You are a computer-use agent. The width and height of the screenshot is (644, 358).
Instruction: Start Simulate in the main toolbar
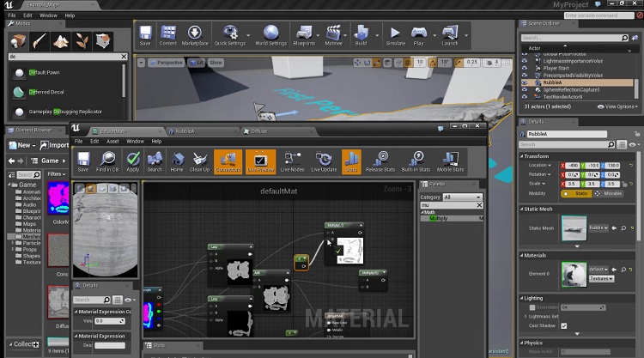(x=396, y=35)
